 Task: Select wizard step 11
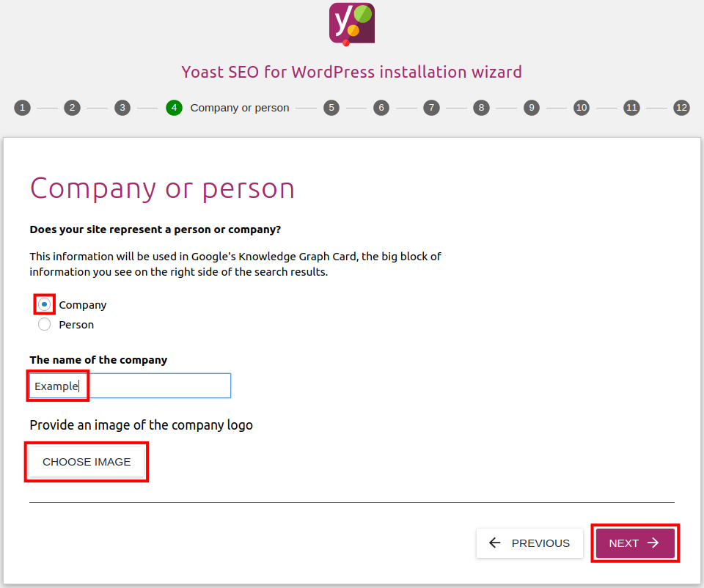[631, 108]
